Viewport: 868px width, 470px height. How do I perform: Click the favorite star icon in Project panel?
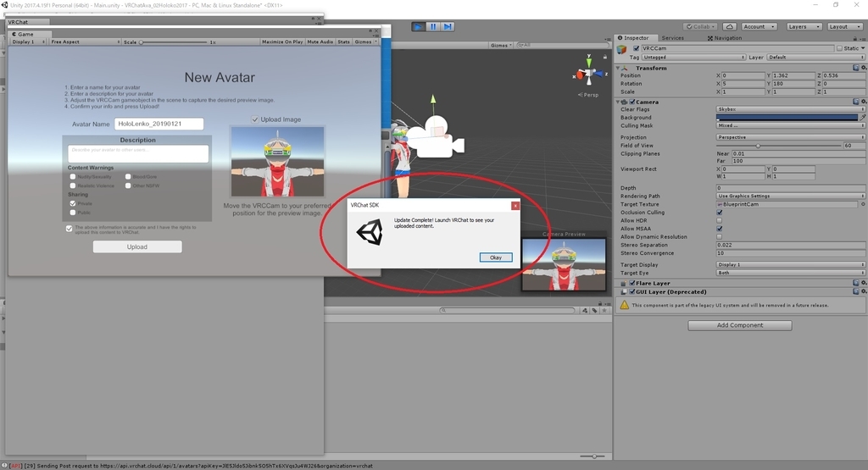tap(604, 310)
